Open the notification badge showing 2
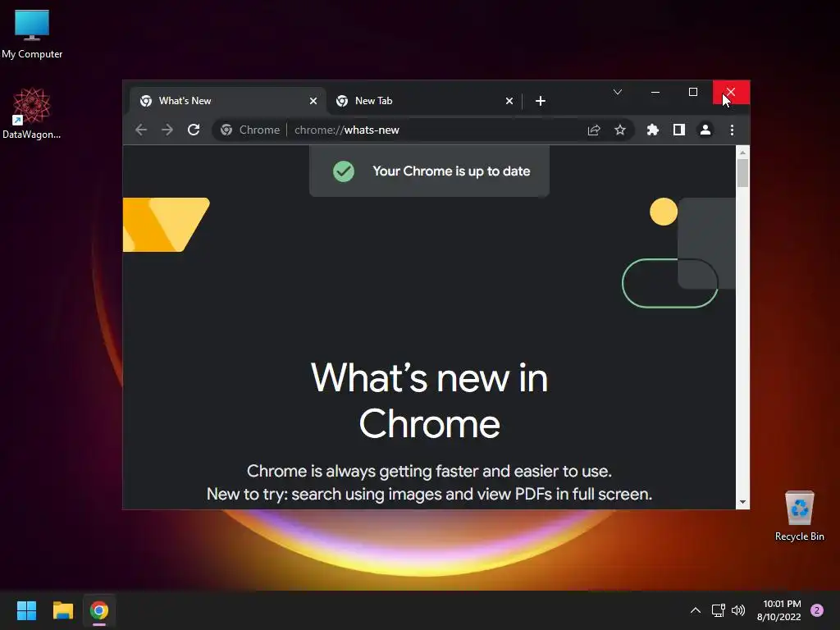Viewport: 840px width, 630px height. coord(817,610)
